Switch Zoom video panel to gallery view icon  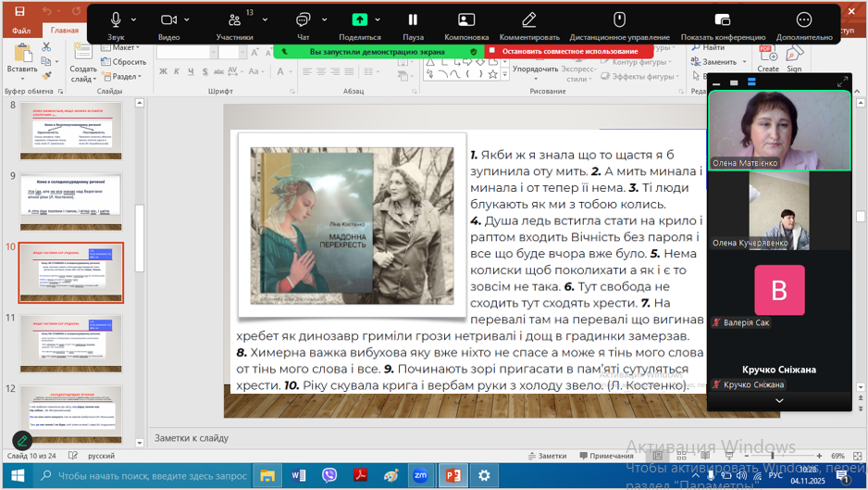pyautogui.click(x=751, y=82)
